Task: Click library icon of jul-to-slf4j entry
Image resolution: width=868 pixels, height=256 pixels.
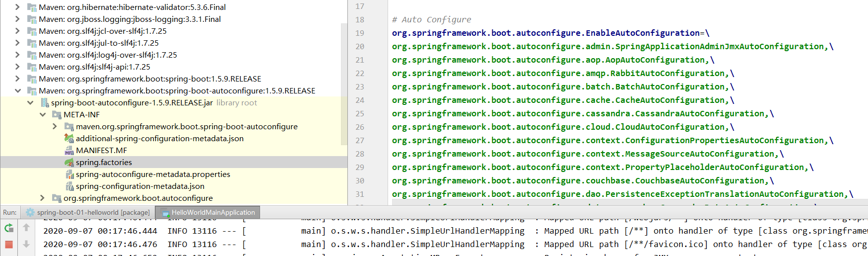Action: (x=32, y=43)
